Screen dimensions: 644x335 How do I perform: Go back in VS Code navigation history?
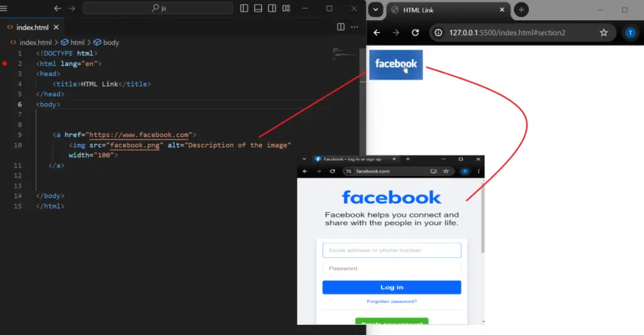tap(57, 8)
